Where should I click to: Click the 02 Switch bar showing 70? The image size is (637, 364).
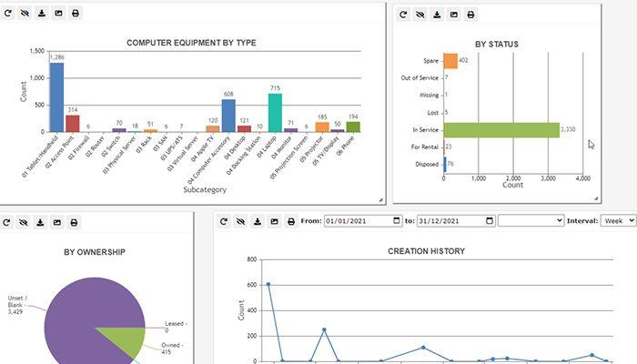[119, 130]
